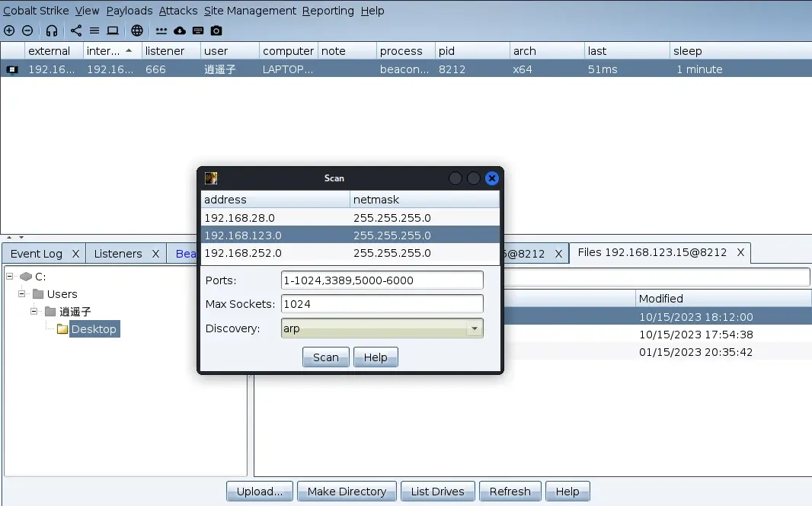Open the Discovery arp dropdown
The width and height of the screenshot is (812, 506).
click(x=382, y=328)
